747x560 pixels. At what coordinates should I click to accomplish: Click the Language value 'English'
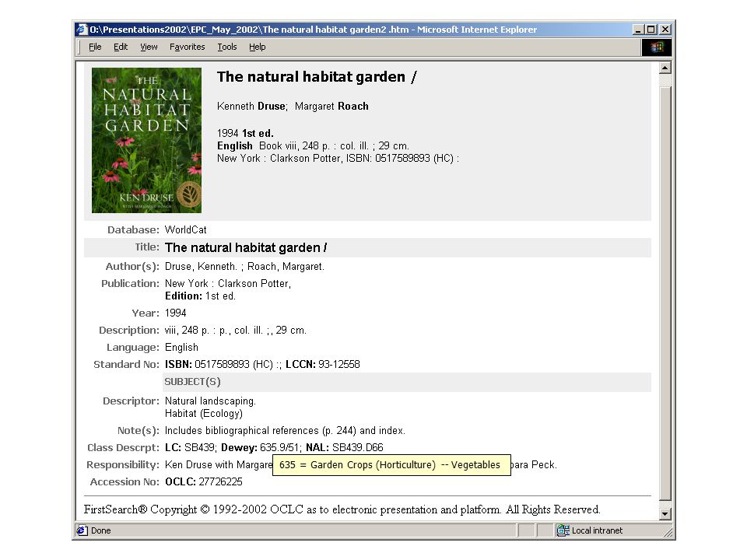coord(181,347)
